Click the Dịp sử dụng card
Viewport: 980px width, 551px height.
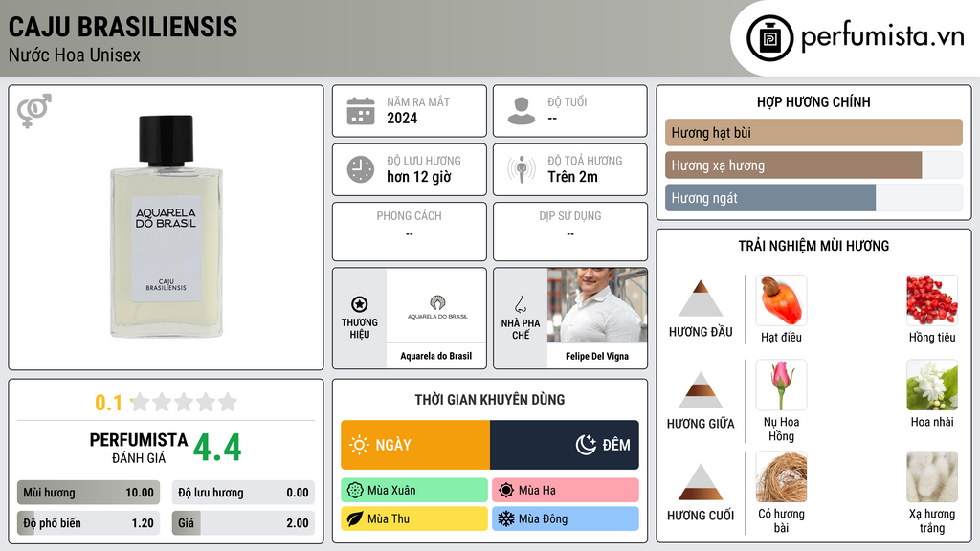pos(570,231)
